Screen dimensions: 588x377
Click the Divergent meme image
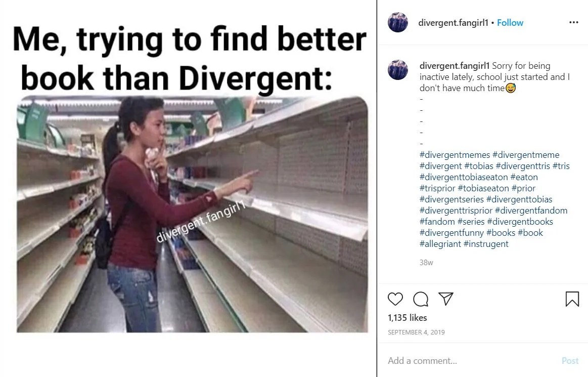tap(192, 215)
